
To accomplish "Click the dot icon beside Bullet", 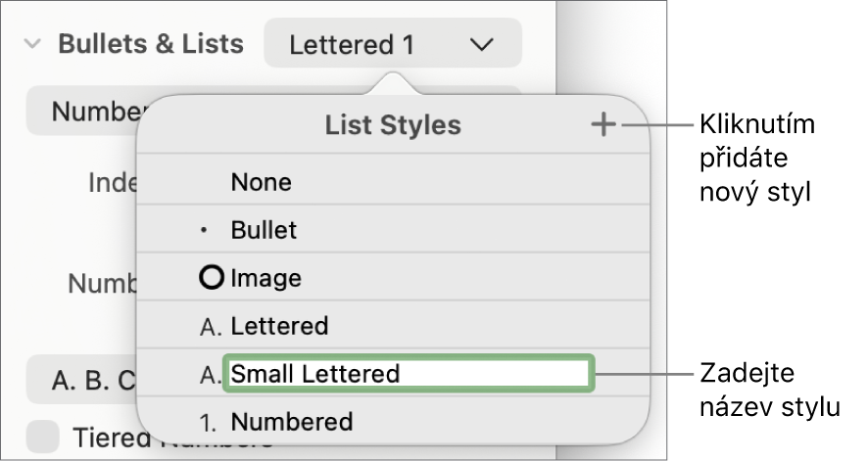I will coord(204,231).
